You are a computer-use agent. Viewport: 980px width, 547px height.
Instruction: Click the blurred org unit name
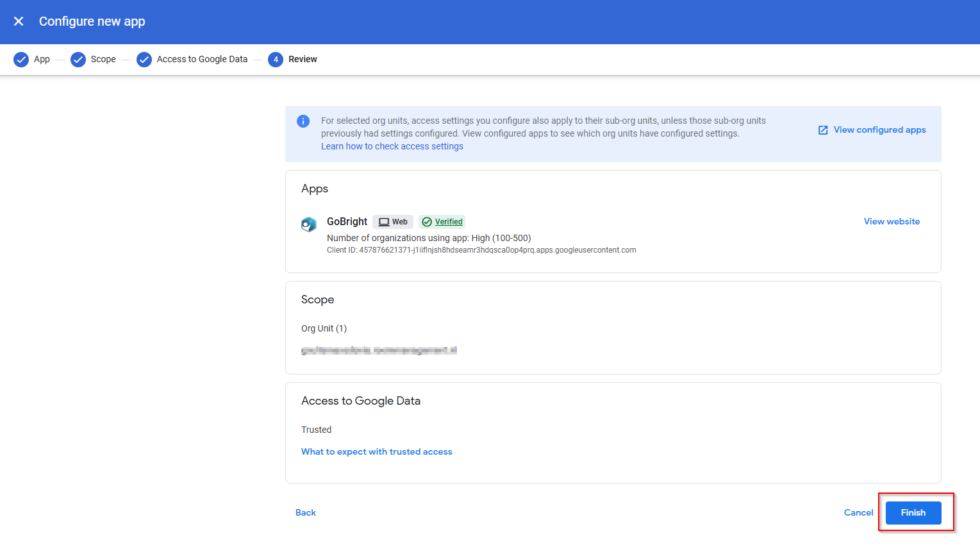[x=379, y=350]
